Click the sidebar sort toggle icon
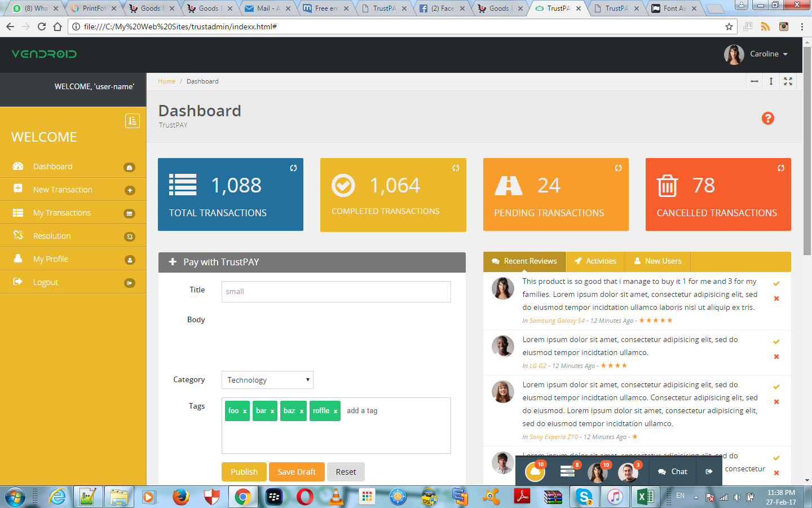Viewport: 812px width, 508px height. pos(133,121)
